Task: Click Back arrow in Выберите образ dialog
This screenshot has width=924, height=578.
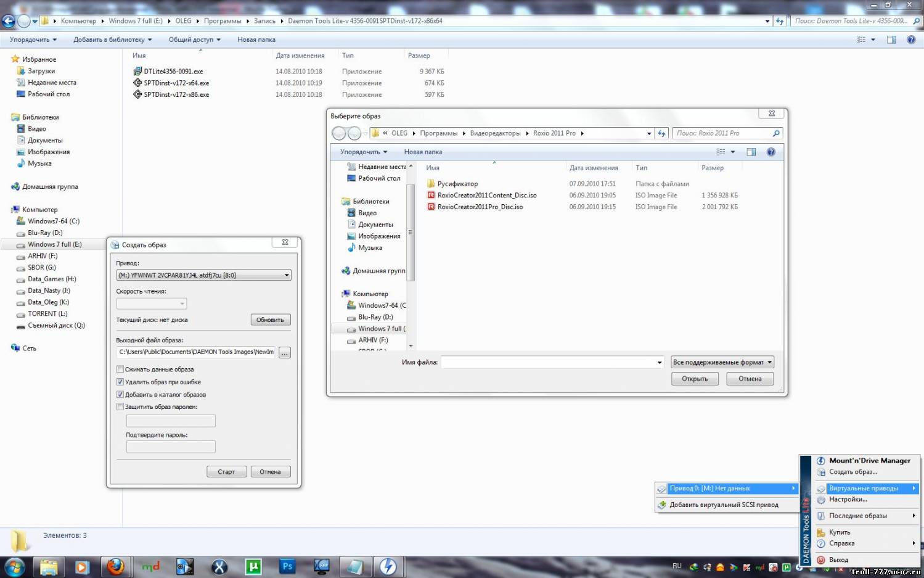Action: (x=339, y=133)
